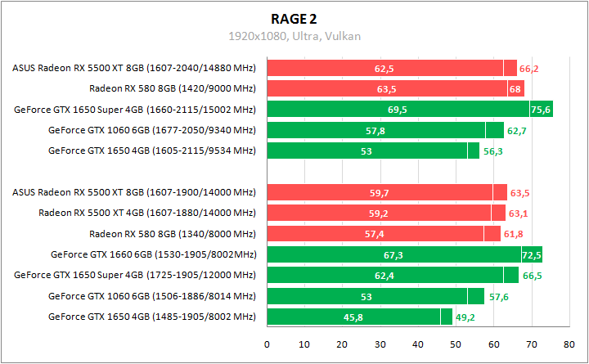The height and width of the screenshot is (364, 589).
Task: Click the 0 axis tick label
Action: coord(267,344)
